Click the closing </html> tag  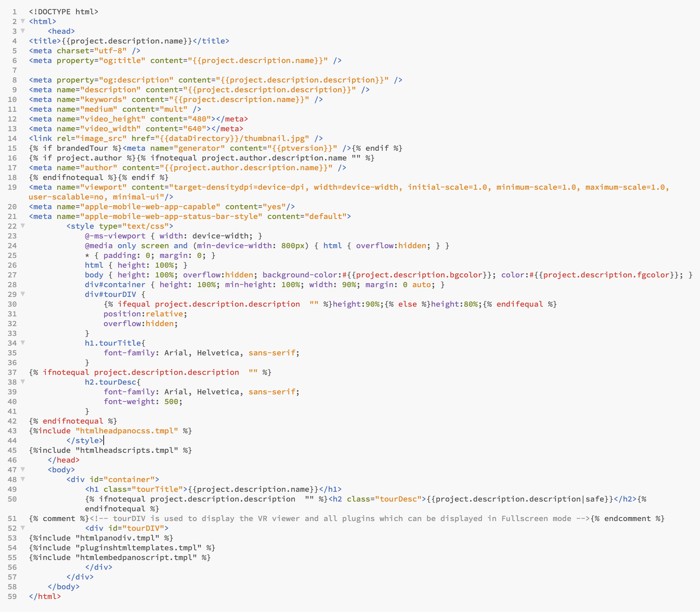(x=45, y=597)
